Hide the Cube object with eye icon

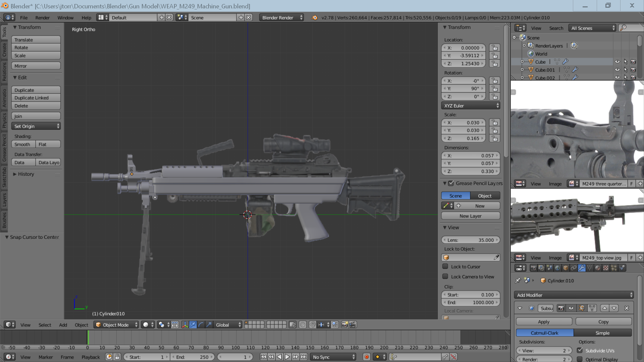(x=617, y=62)
